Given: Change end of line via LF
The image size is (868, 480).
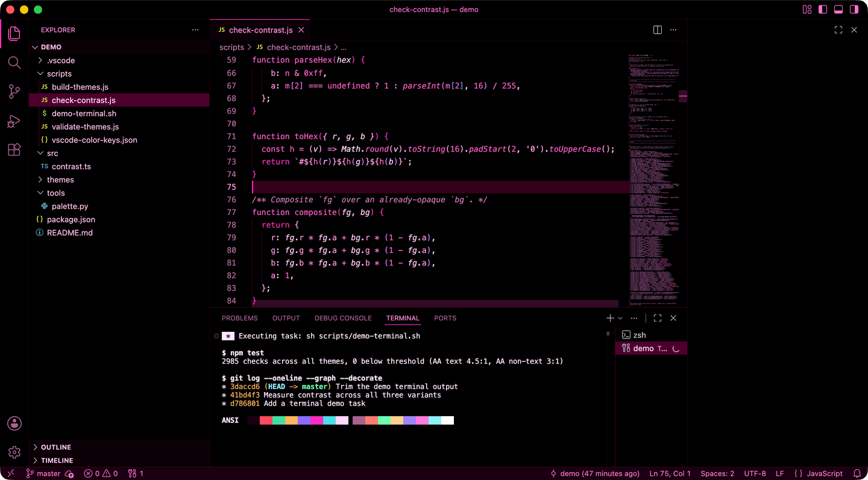Looking at the screenshot, I should tap(779, 473).
